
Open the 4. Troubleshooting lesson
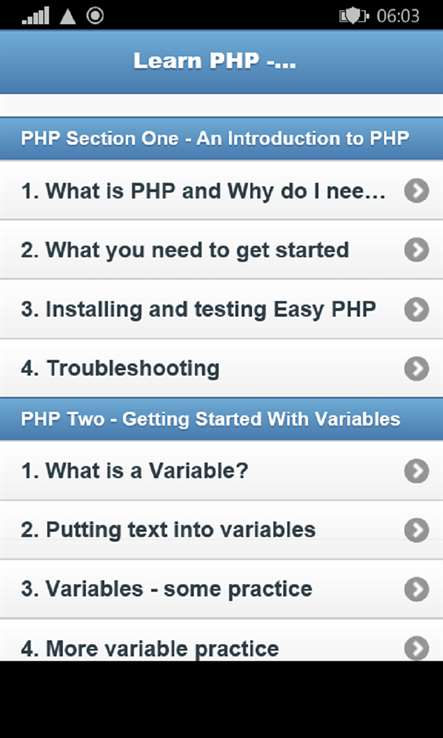coord(221,368)
